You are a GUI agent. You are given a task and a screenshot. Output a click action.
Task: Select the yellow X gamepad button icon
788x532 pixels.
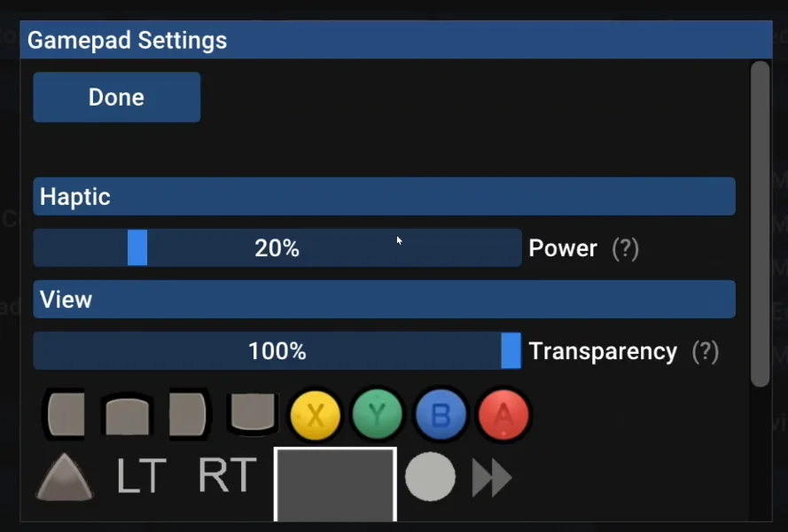pyautogui.click(x=316, y=414)
